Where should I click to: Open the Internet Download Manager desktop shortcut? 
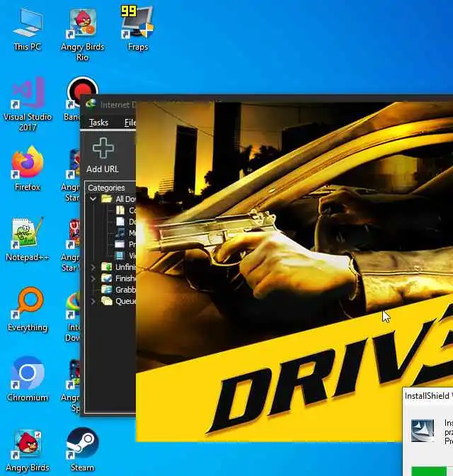coord(73,317)
